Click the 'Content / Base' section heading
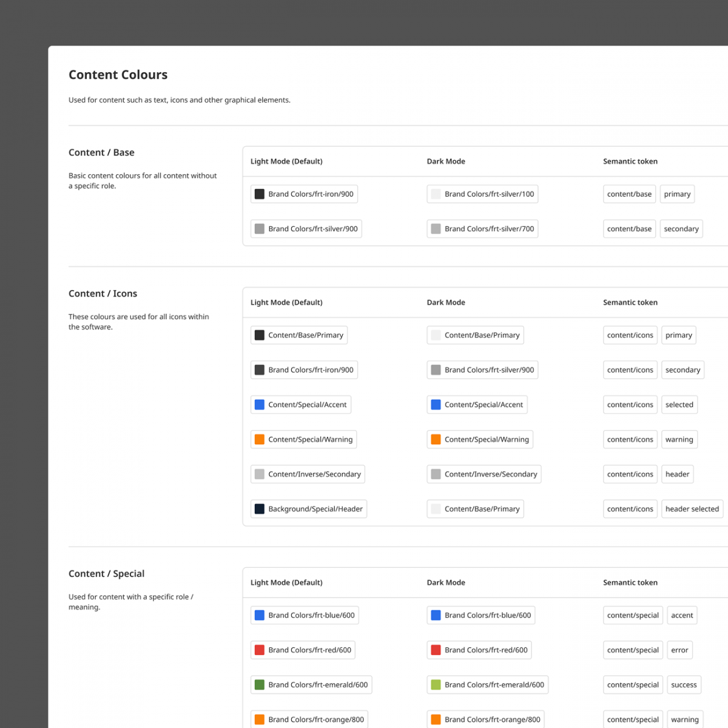This screenshot has width=728, height=728. 101,152
